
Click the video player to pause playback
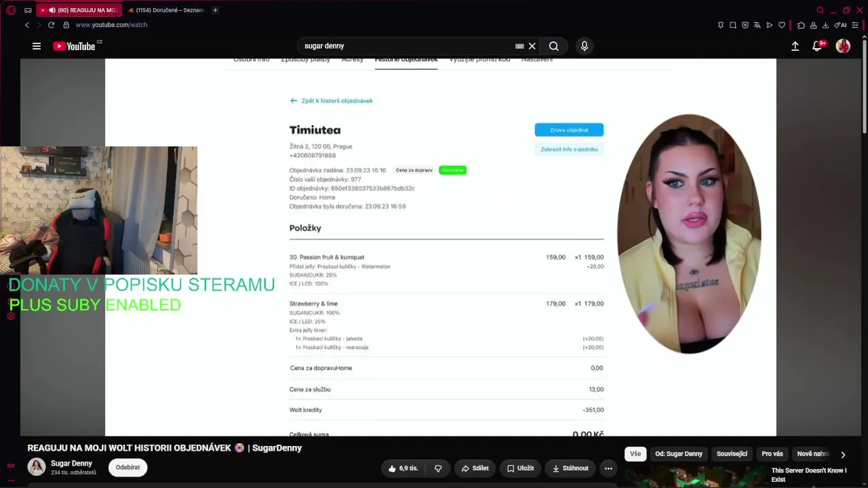[441, 247]
